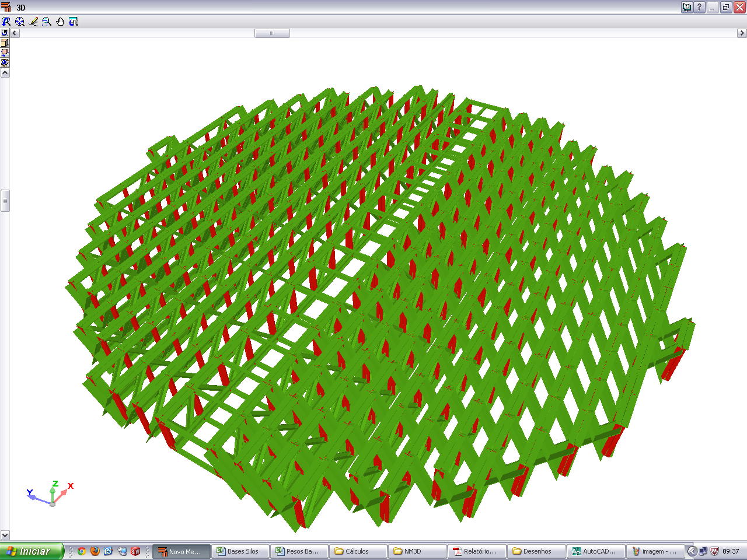This screenshot has height=560, width=747.
Task: Click the vertical slider handle on left edge
Action: tap(5, 201)
